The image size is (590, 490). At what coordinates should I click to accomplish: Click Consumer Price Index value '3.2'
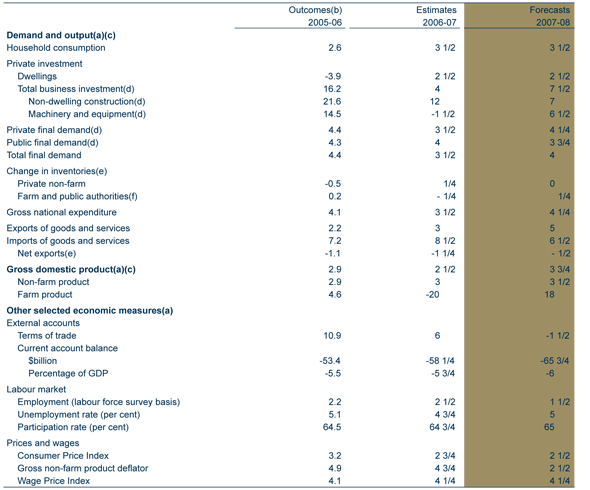pos(335,456)
